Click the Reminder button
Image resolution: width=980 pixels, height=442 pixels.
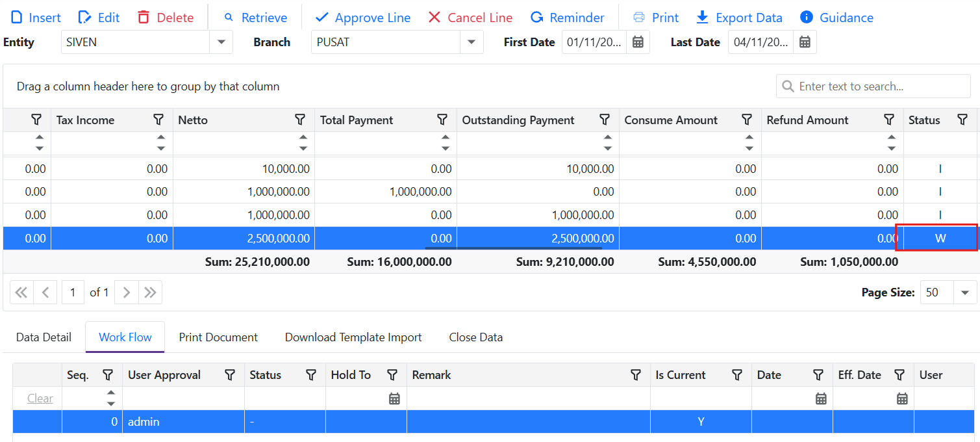(x=567, y=18)
